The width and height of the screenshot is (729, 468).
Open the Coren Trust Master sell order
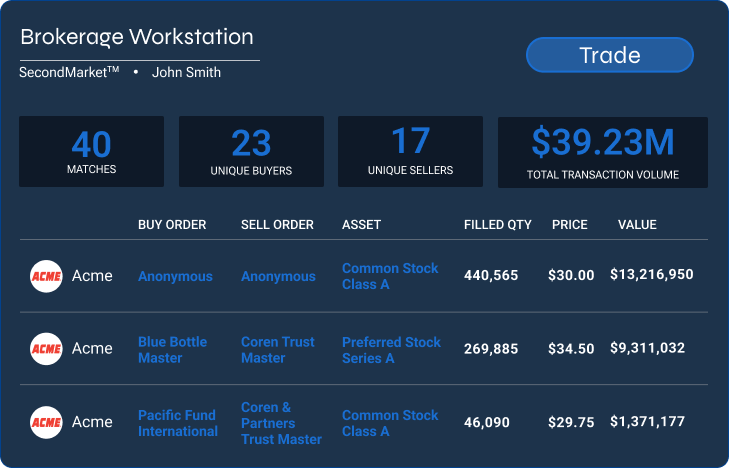pos(278,349)
